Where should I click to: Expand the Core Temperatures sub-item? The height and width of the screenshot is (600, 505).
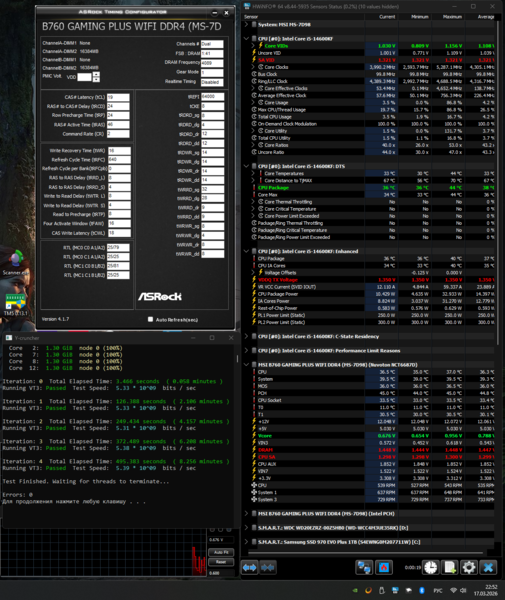[253, 173]
